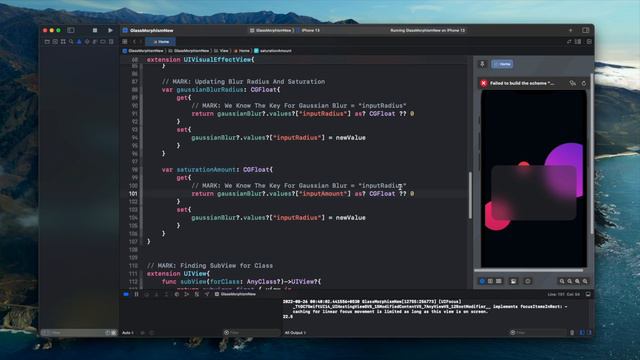Stop the running app in Xcode toolbar
The height and width of the screenshot is (360, 640).
pyautogui.click(x=95, y=30)
